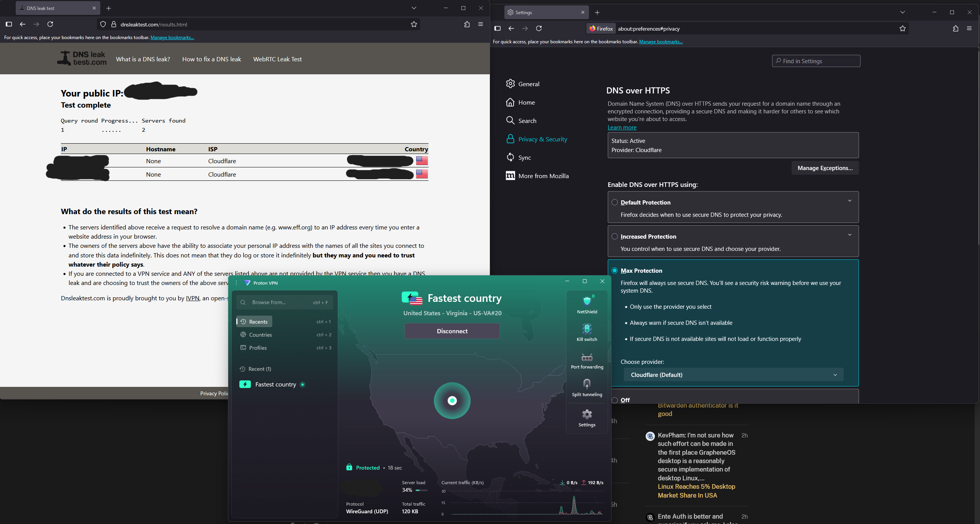Open new tab in the Settings window
The width and height of the screenshot is (980, 524).
597,12
